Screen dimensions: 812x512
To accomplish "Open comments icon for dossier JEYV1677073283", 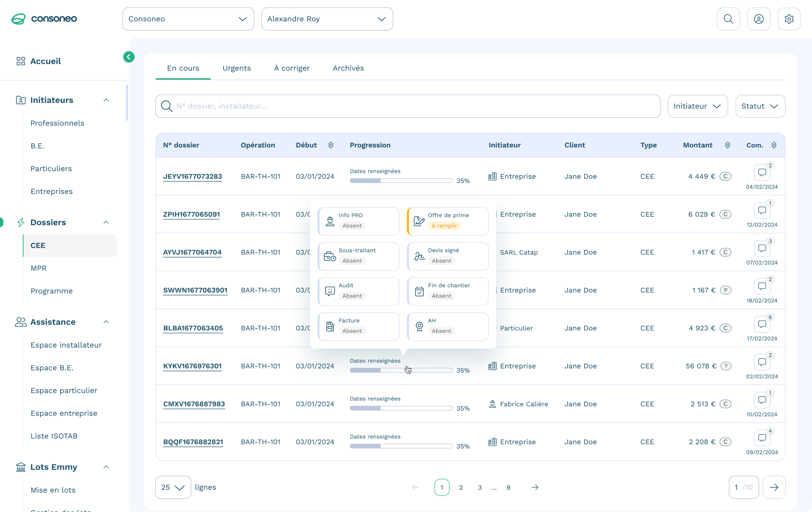I will [x=762, y=172].
